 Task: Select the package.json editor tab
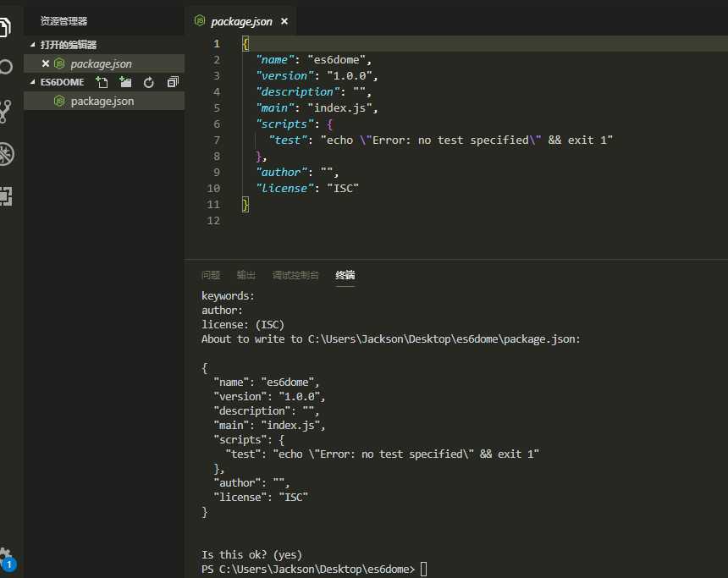tap(240, 21)
